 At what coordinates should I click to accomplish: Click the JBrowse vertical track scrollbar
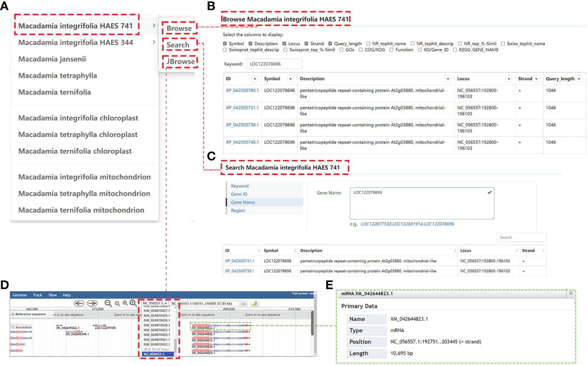point(312,323)
